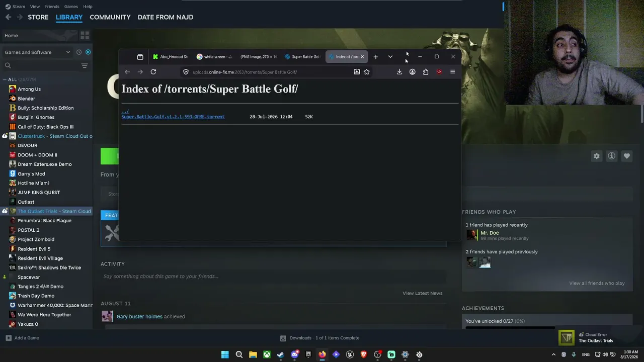The width and height of the screenshot is (644, 362).
Task: Open File Explorer from the taskbar
Action: pyautogui.click(x=253, y=354)
